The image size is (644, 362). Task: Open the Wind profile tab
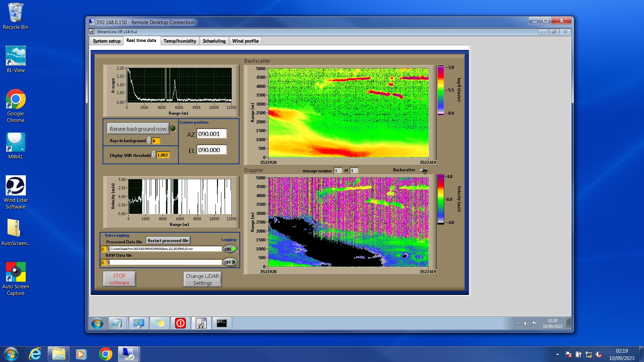(245, 41)
